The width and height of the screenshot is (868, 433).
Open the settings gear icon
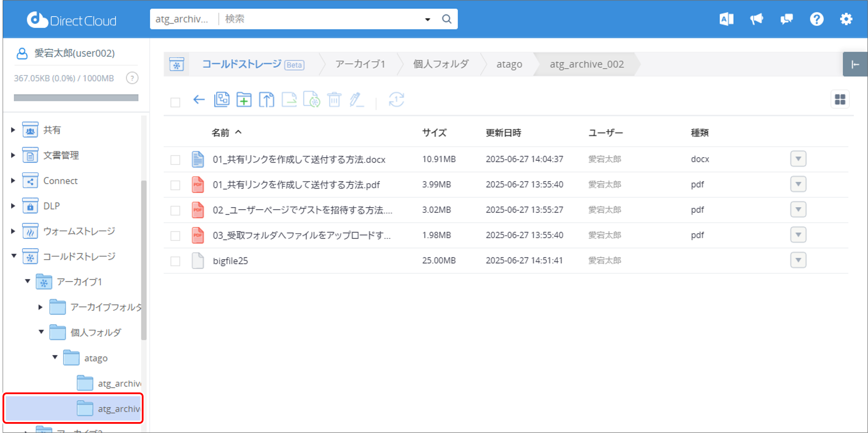click(x=846, y=19)
